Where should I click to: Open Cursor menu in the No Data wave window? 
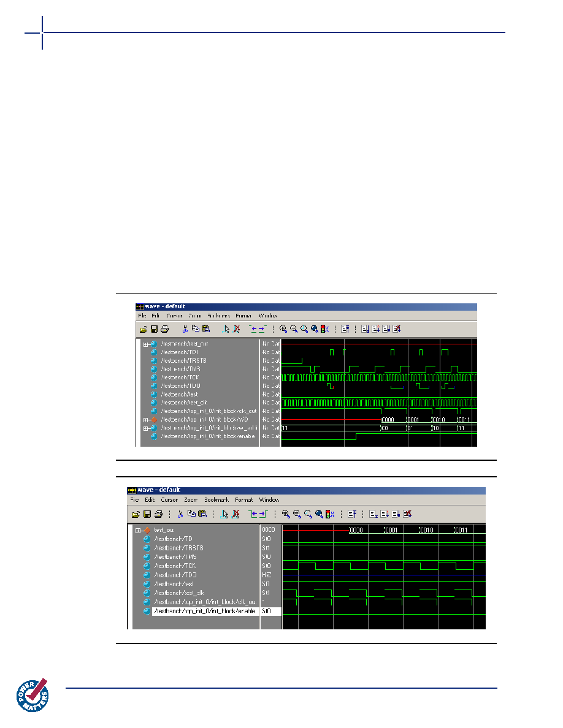tap(174, 316)
